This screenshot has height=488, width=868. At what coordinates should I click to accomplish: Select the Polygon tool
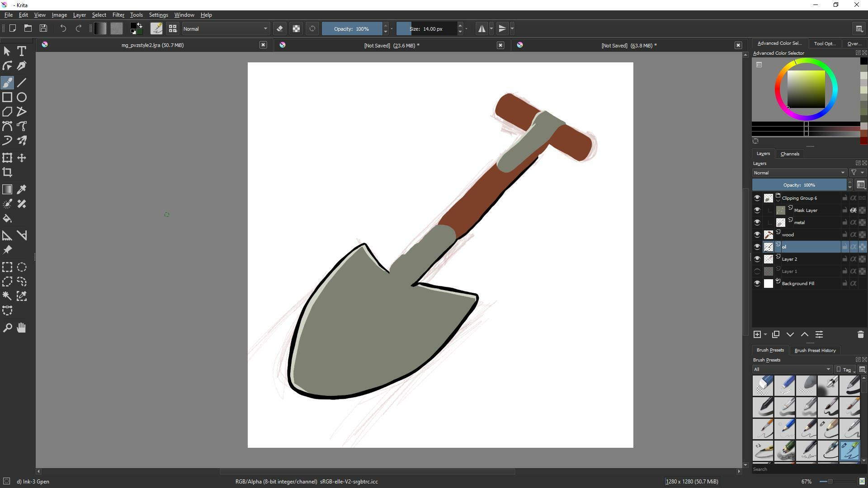coord(7,112)
